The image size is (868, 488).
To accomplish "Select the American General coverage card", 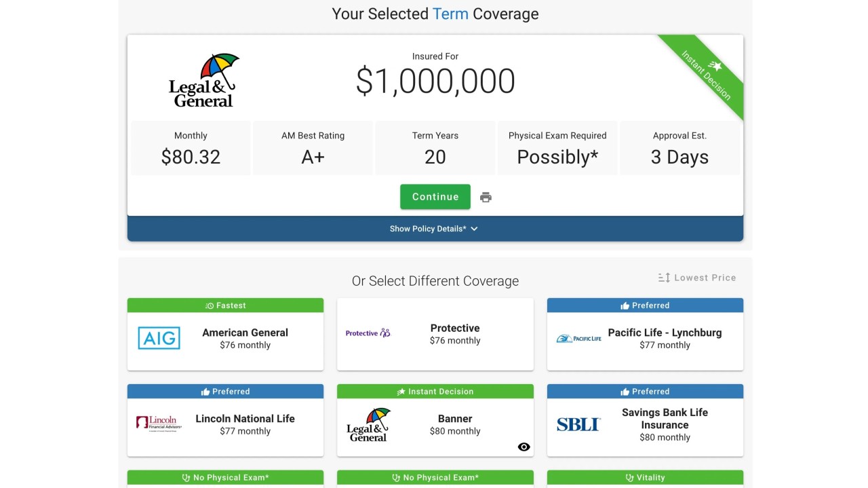I will point(245,339).
